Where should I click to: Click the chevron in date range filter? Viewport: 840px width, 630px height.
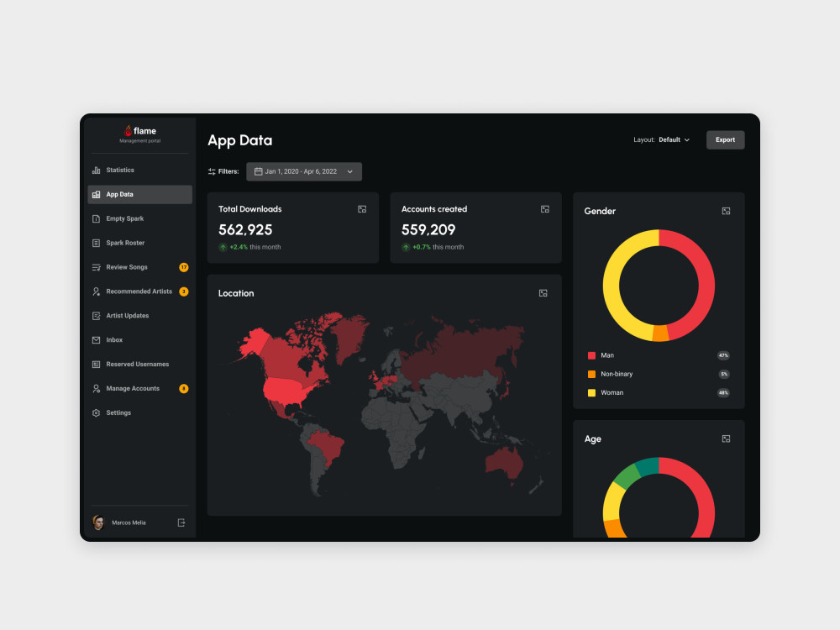[x=349, y=171]
